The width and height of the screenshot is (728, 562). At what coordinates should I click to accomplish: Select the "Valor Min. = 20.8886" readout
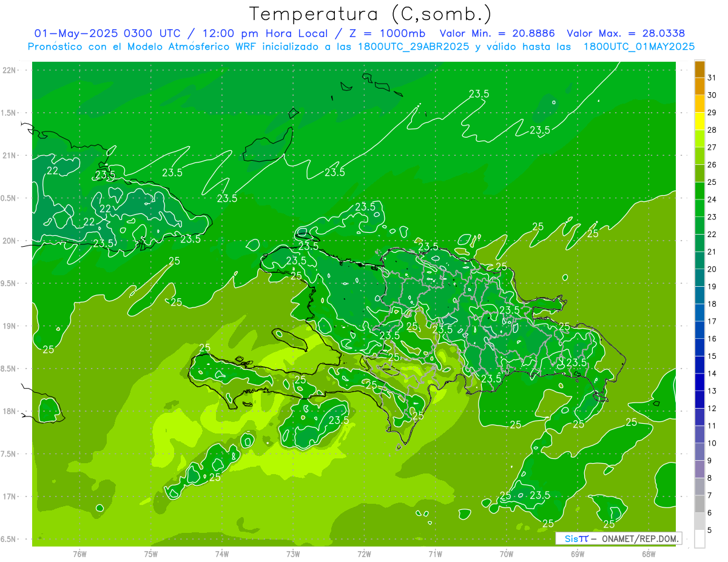(x=497, y=33)
